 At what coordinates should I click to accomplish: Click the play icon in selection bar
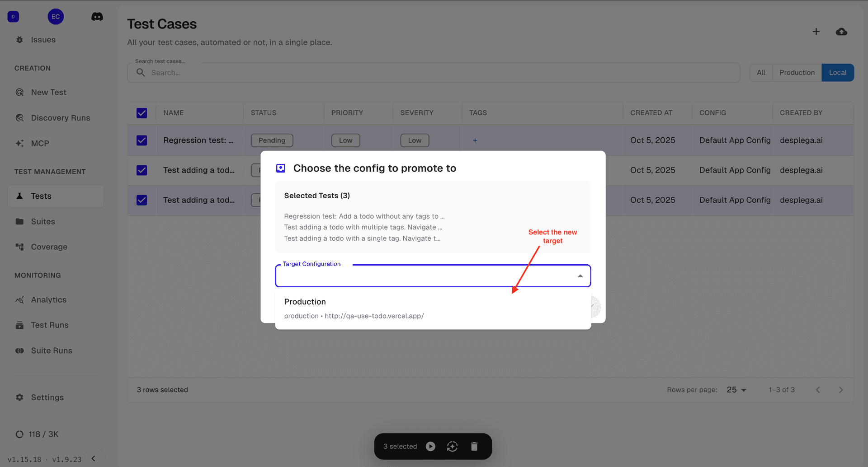pyautogui.click(x=431, y=446)
